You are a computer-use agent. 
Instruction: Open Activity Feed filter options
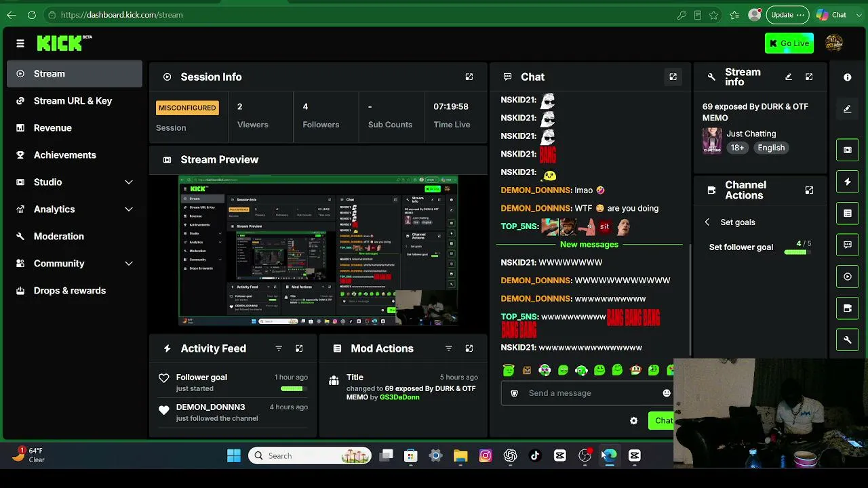point(279,348)
